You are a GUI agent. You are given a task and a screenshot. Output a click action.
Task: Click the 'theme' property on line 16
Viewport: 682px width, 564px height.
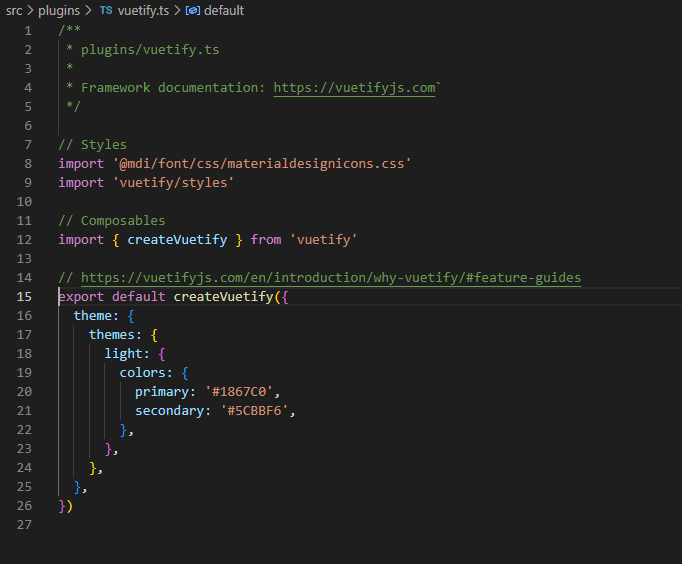[93, 316]
